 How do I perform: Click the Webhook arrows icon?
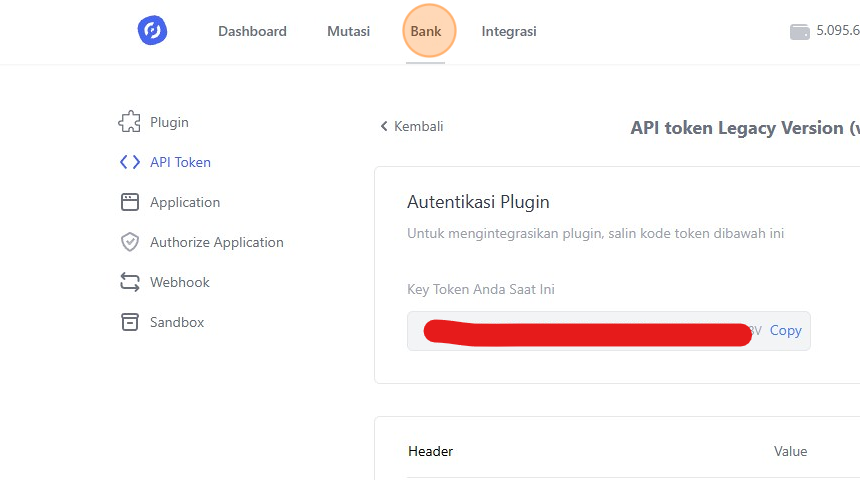129,282
